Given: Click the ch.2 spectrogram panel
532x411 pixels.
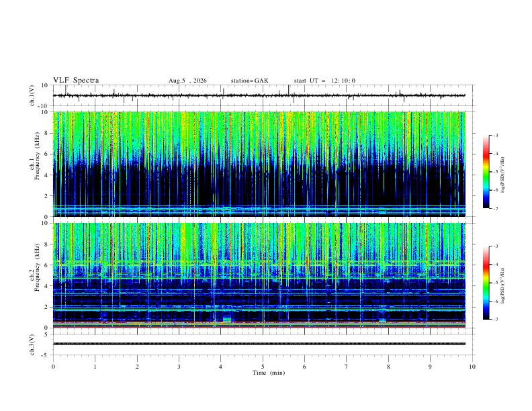Looking at the screenshot, I should pyautogui.click(x=259, y=275).
